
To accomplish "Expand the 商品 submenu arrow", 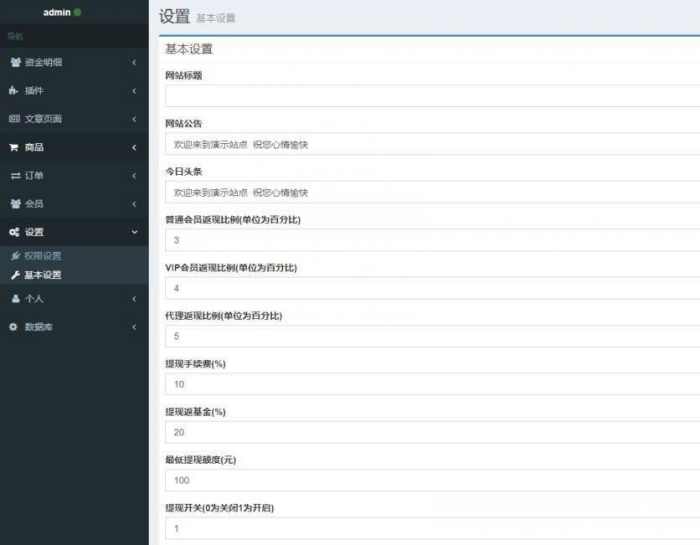I will tap(134, 147).
